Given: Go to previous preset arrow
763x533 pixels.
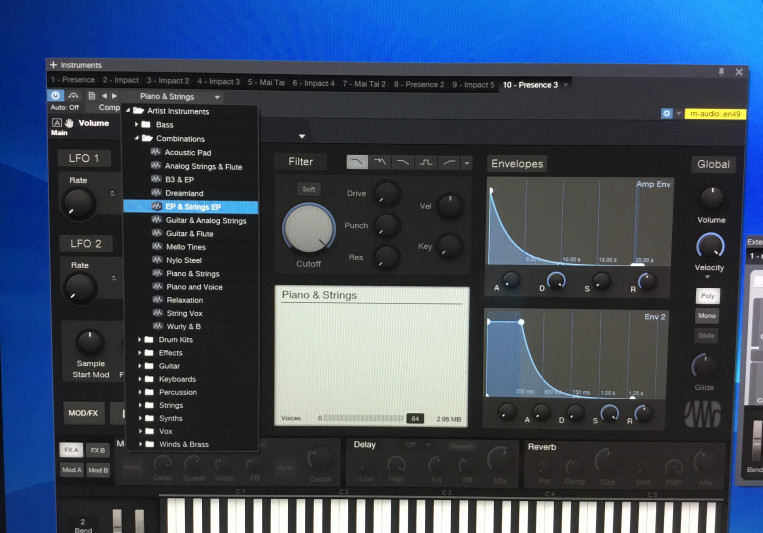Looking at the screenshot, I should click(104, 96).
